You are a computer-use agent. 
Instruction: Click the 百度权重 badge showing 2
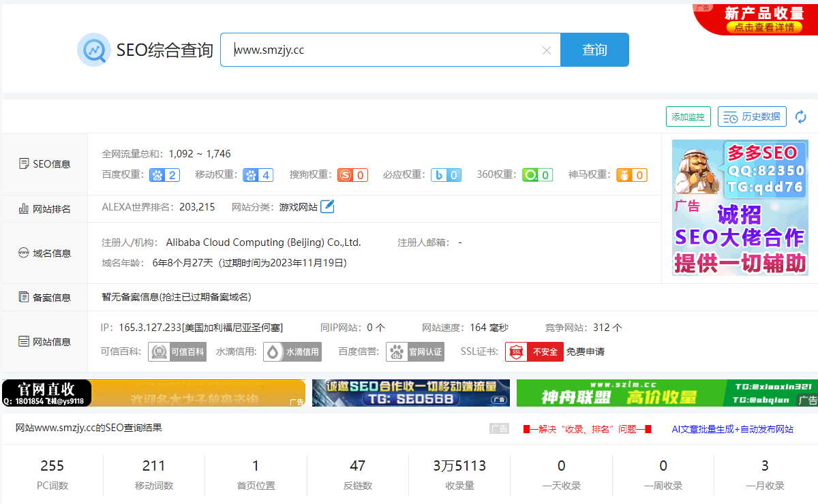(x=165, y=175)
